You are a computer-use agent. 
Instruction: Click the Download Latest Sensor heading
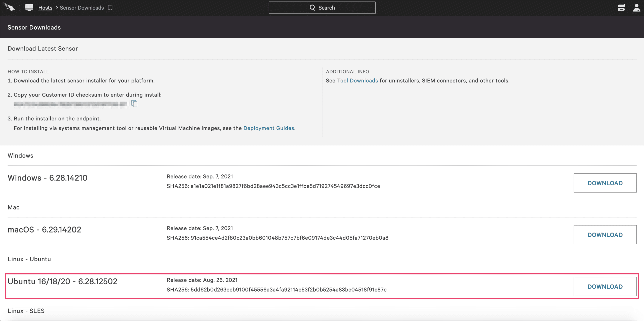[x=43, y=49]
